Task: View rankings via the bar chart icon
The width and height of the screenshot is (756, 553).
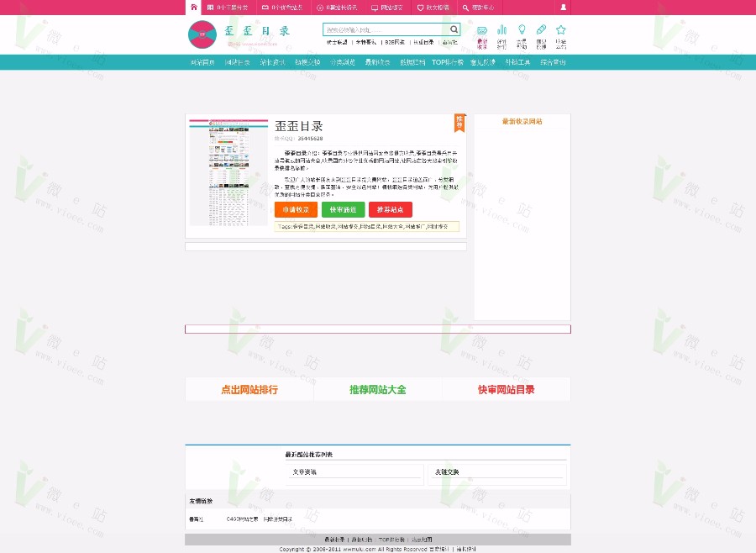Action: (501, 29)
